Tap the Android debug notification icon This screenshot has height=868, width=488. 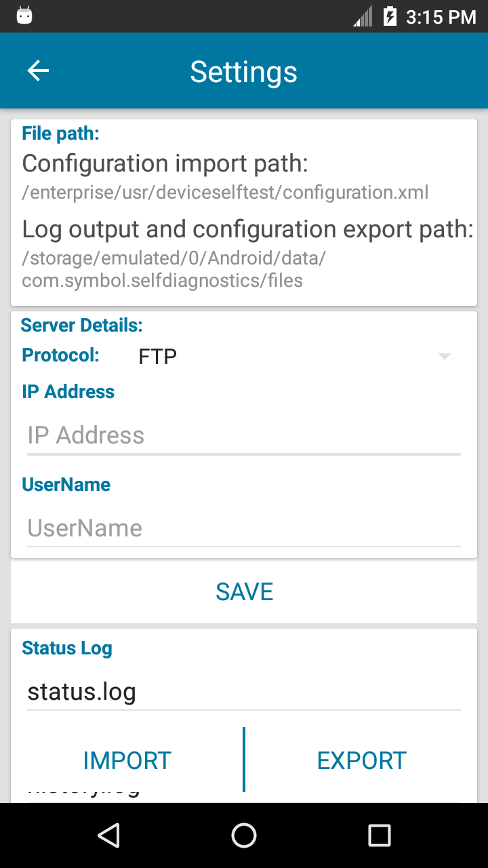pos(24,16)
